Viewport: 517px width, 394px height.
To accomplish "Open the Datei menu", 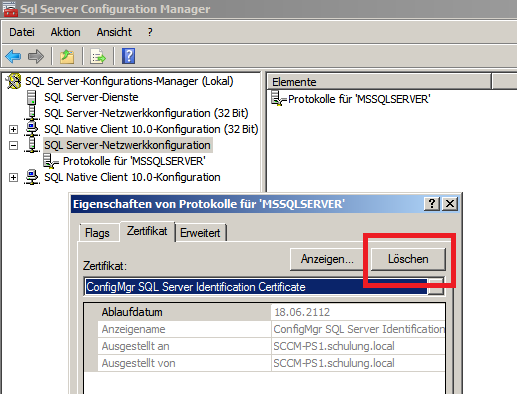I will tap(22, 32).
